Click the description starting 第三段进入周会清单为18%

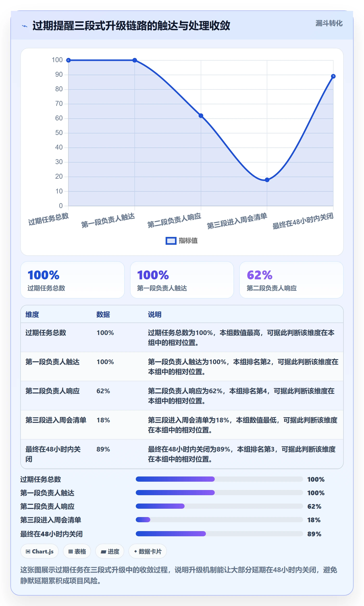pyautogui.click(x=243, y=425)
